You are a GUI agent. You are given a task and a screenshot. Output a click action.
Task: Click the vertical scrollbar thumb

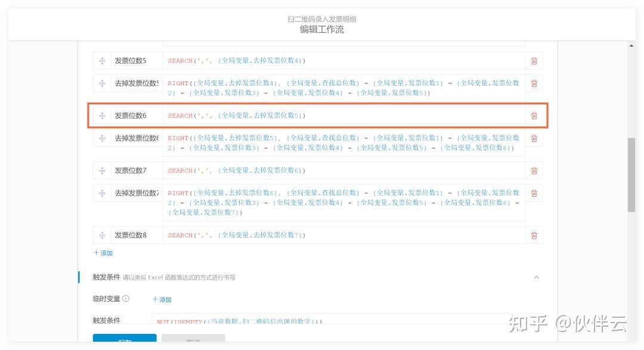[631, 175]
